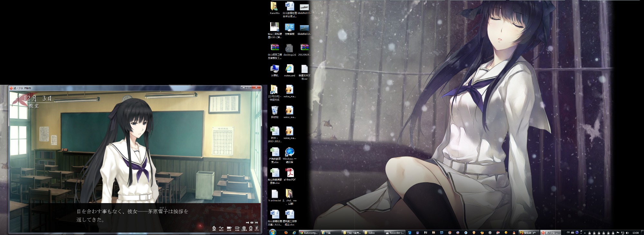Open the Windows Start button

click(272, 232)
